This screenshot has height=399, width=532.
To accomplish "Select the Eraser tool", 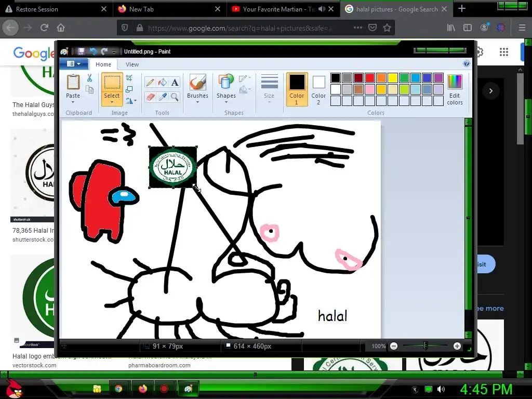I will 150,97.
